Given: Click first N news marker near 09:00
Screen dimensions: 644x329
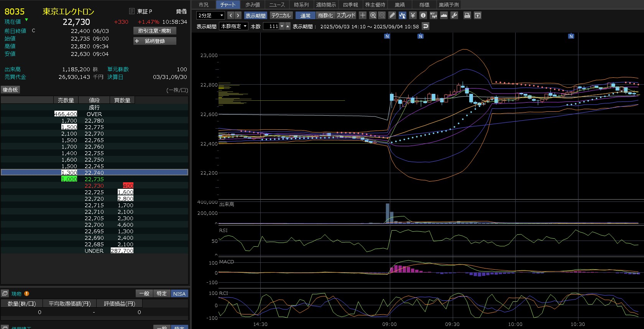Looking at the screenshot, I should (x=387, y=36).
